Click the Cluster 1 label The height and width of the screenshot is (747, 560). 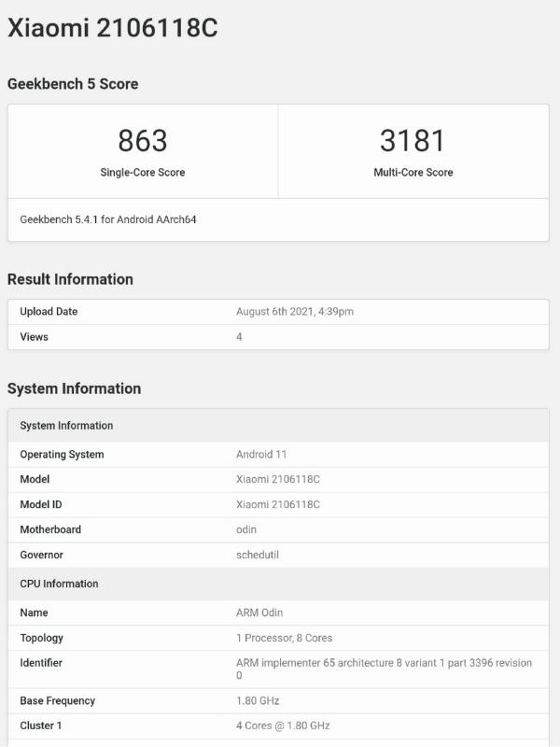pos(41,726)
